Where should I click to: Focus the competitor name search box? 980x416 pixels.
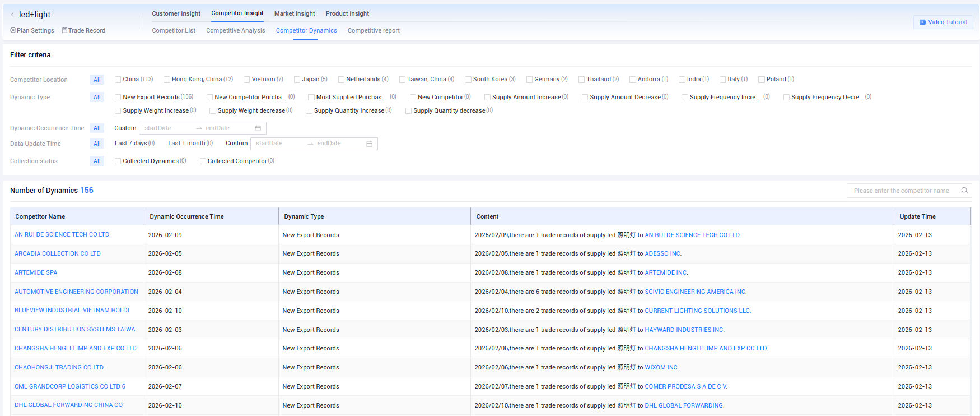pos(902,191)
